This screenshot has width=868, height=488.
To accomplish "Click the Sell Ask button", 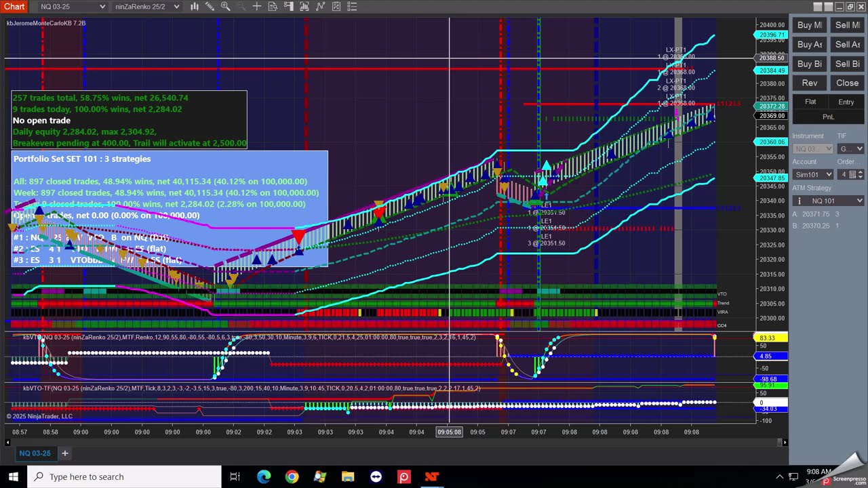I will pos(847,45).
